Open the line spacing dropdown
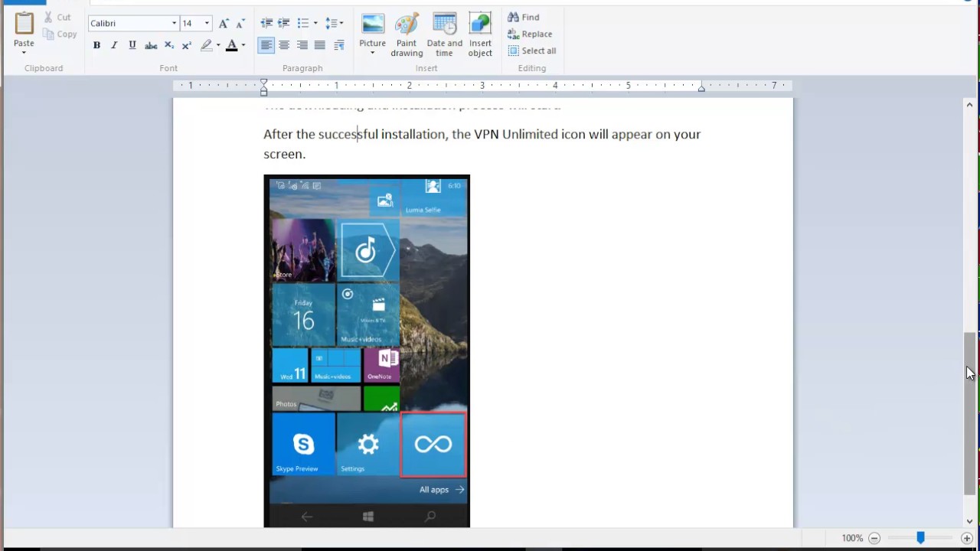980x551 pixels. click(334, 23)
